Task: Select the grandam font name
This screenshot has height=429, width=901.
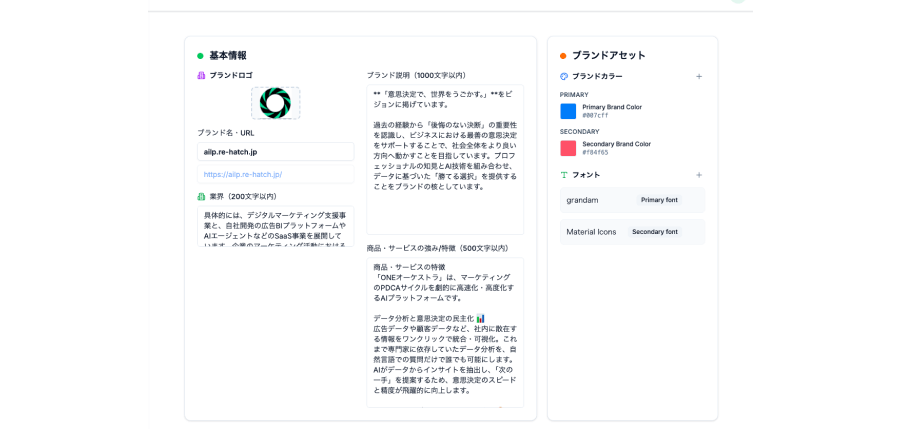Action: point(582,200)
